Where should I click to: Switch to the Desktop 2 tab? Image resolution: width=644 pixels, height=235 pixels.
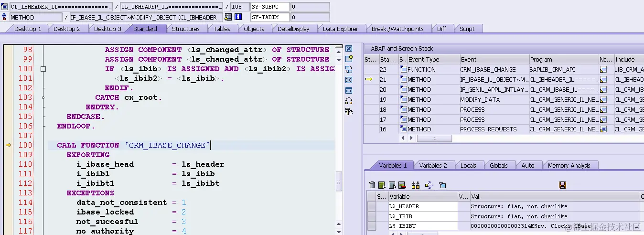click(x=67, y=29)
